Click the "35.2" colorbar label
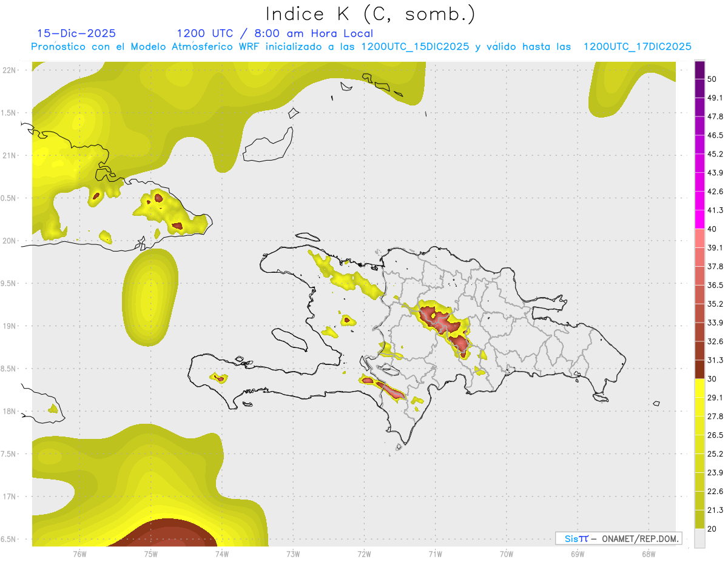 [715, 304]
